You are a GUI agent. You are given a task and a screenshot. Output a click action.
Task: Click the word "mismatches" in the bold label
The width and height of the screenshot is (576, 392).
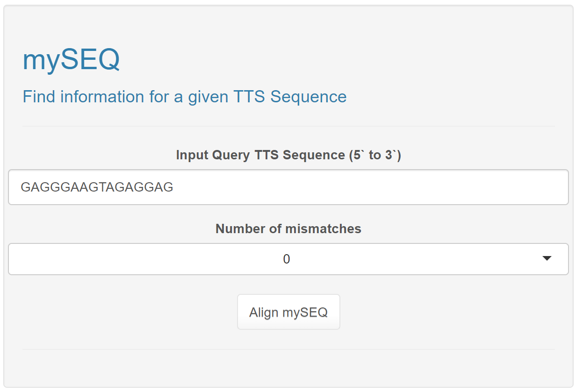(323, 229)
